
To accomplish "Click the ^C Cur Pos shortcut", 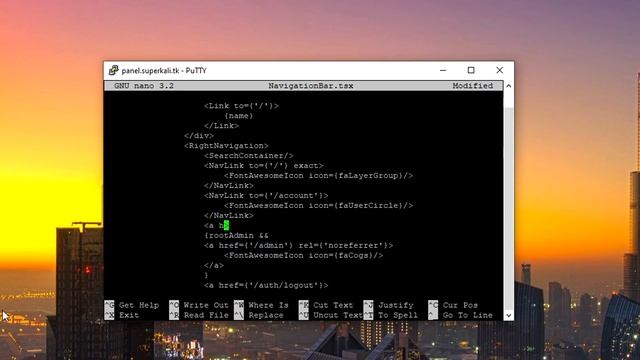I will (x=453, y=305).
